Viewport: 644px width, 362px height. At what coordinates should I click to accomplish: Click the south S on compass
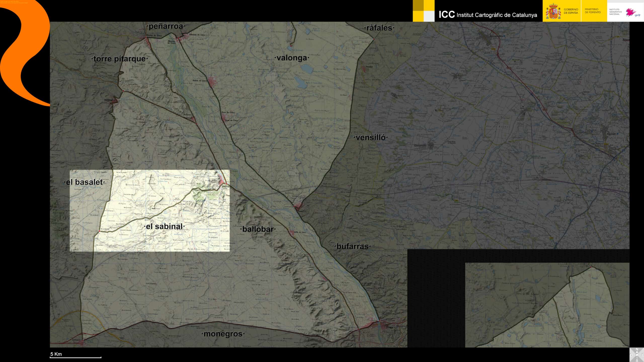coord(637,360)
